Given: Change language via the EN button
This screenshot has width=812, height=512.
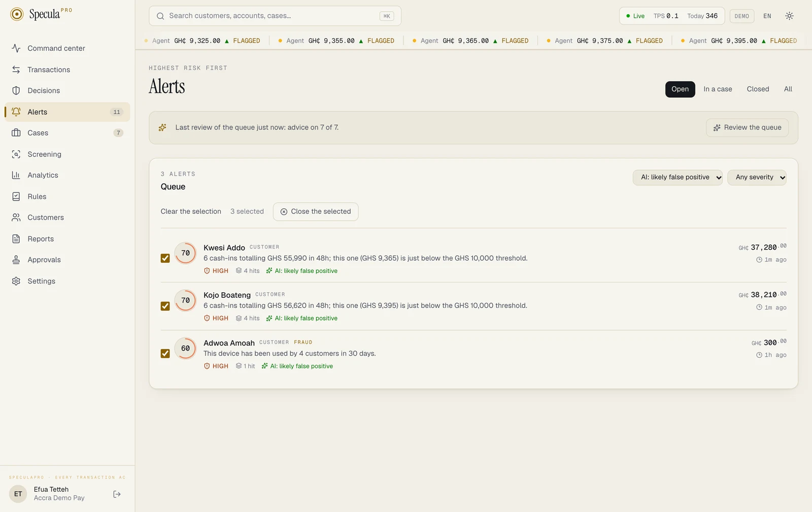Looking at the screenshot, I should point(767,16).
